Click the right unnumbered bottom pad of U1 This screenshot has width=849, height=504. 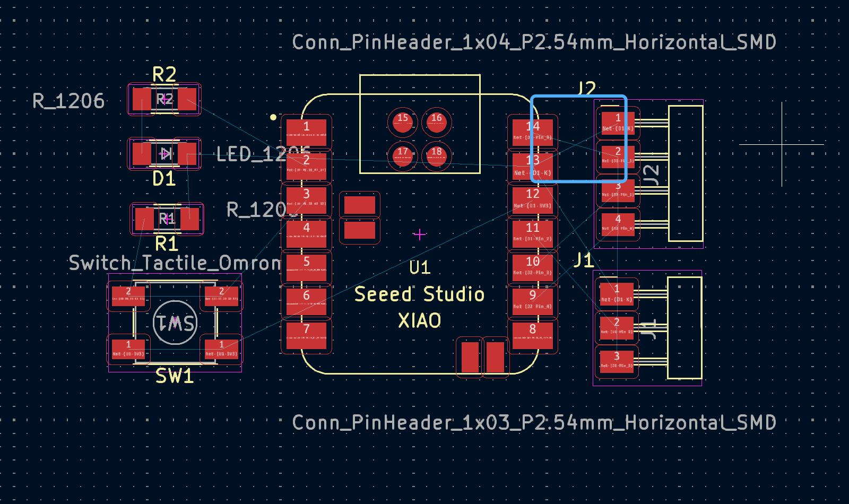coord(495,357)
